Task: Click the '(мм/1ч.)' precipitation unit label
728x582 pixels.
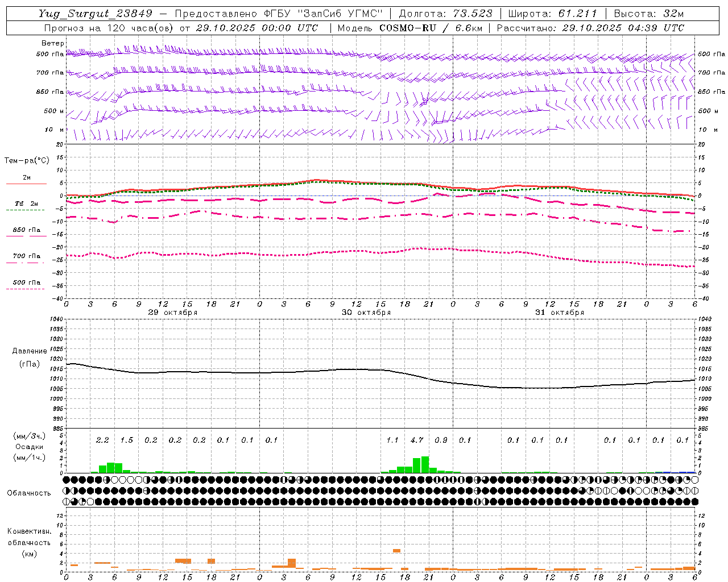Action: pyautogui.click(x=30, y=458)
